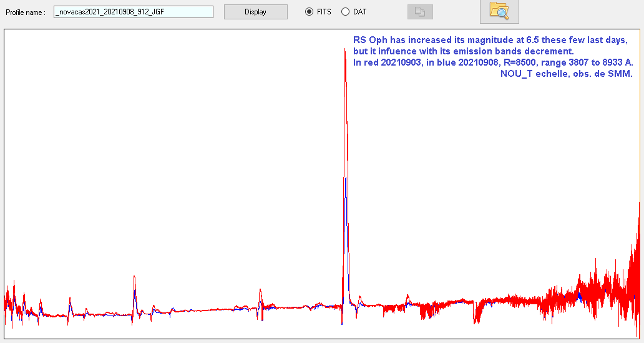This screenshot has width=644, height=343.
Task: Click the grayed-out copy profiles icon
Action: tap(419, 12)
